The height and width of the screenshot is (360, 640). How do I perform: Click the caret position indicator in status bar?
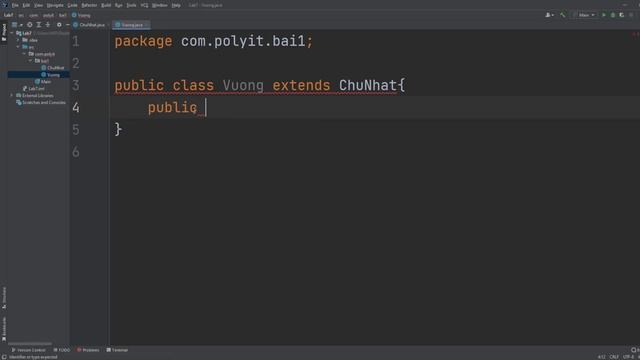coord(601,357)
